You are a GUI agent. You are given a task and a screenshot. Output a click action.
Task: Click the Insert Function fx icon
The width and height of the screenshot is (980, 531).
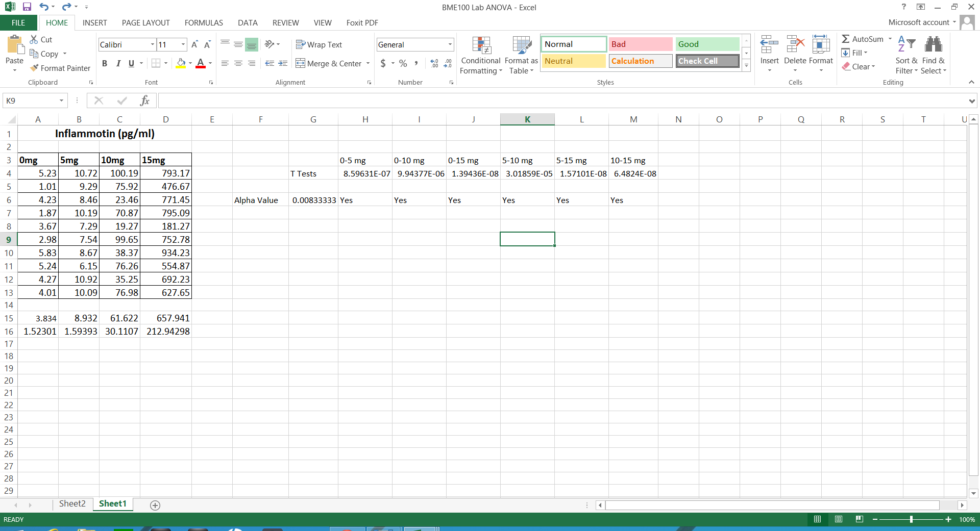click(x=144, y=100)
